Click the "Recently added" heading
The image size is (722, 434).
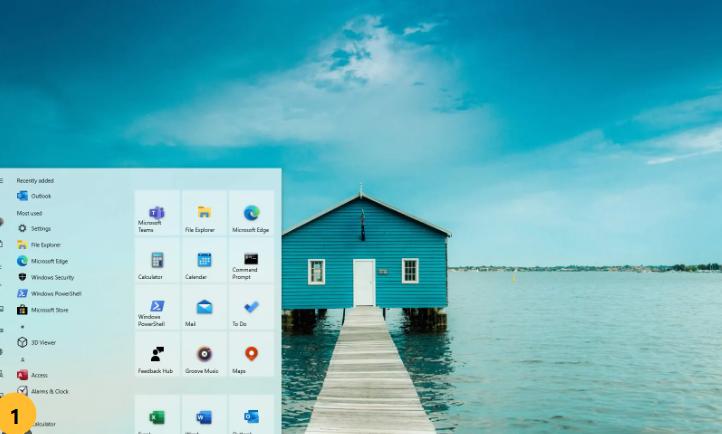tap(35, 181)
